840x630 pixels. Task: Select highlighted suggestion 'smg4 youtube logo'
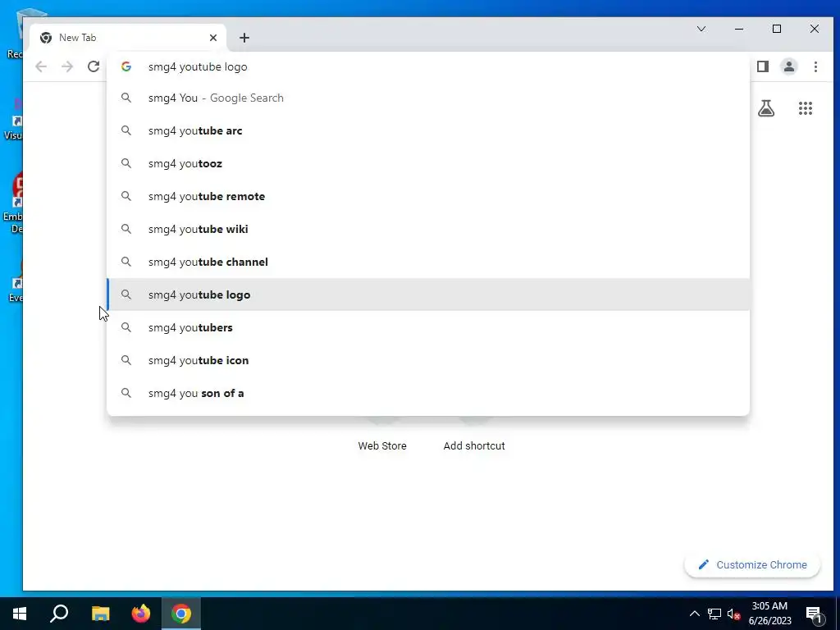(428, 294)
